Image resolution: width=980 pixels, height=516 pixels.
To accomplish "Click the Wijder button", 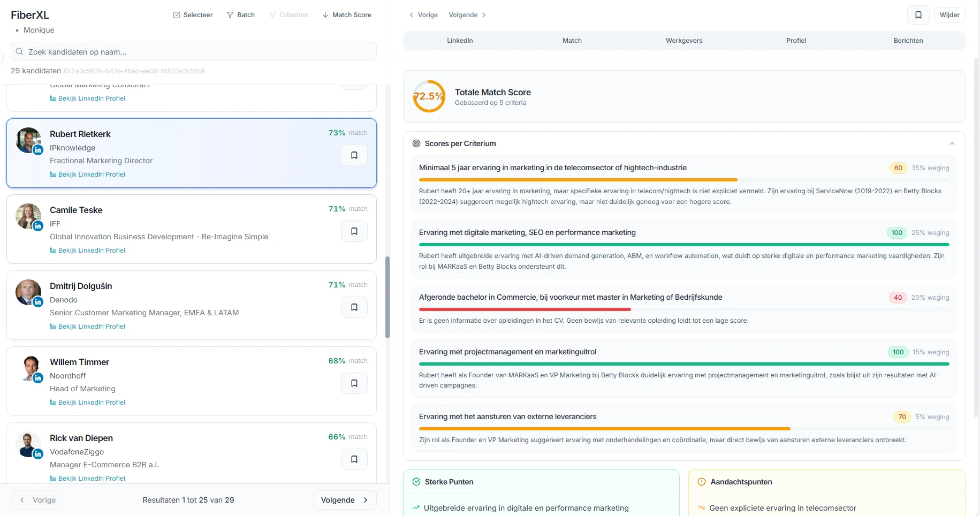I will tap(949, 14).
